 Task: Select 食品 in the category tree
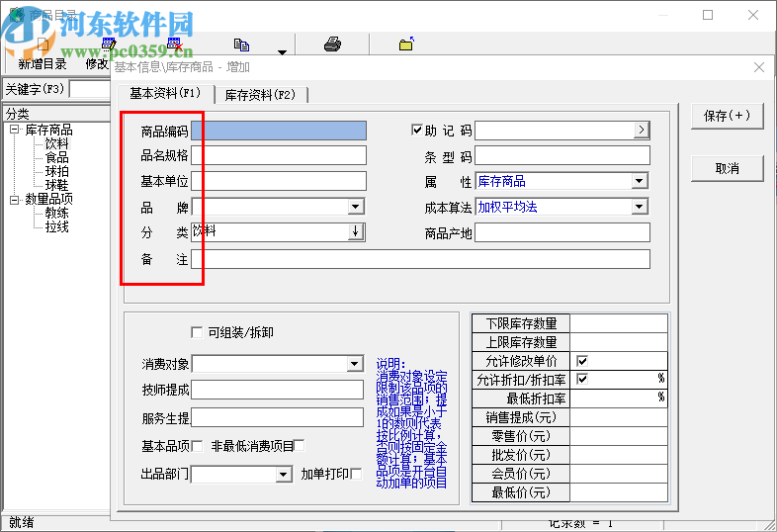click(57, 157)
